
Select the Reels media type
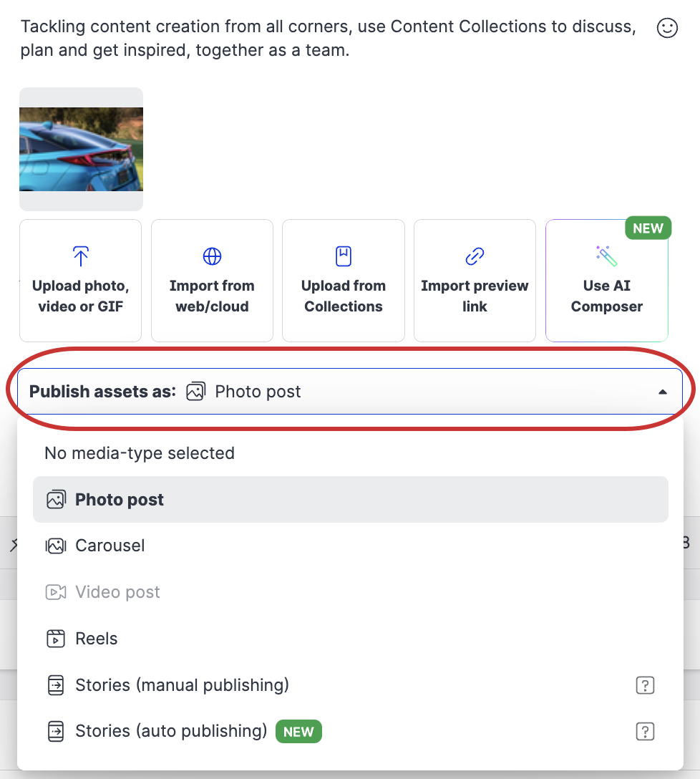click(97, 638)
